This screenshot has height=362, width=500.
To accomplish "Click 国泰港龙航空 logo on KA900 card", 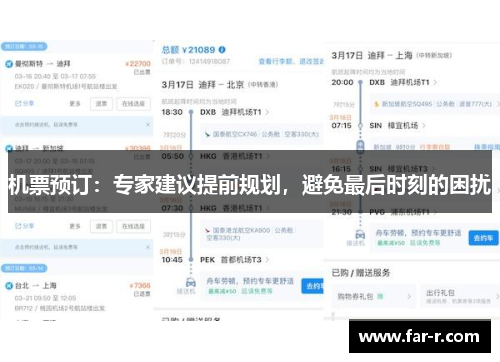I will click(207, 230).
